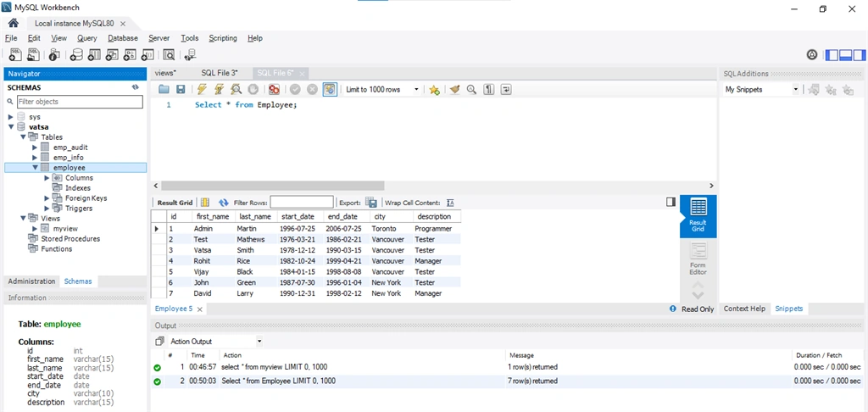Beautify the query with broom icon
The image size is (868, 412).
pyautogui.click(x=455, y=89)
